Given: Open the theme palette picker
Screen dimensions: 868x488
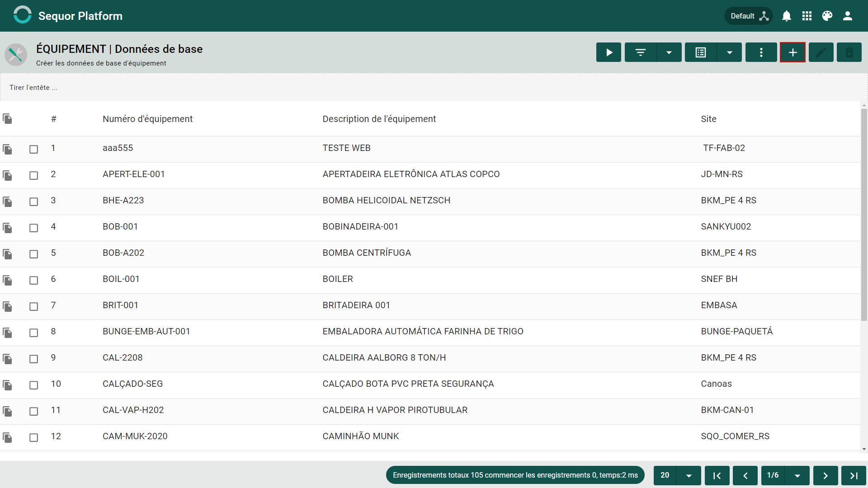Looking at the screenshot, I should pos(827,16).
